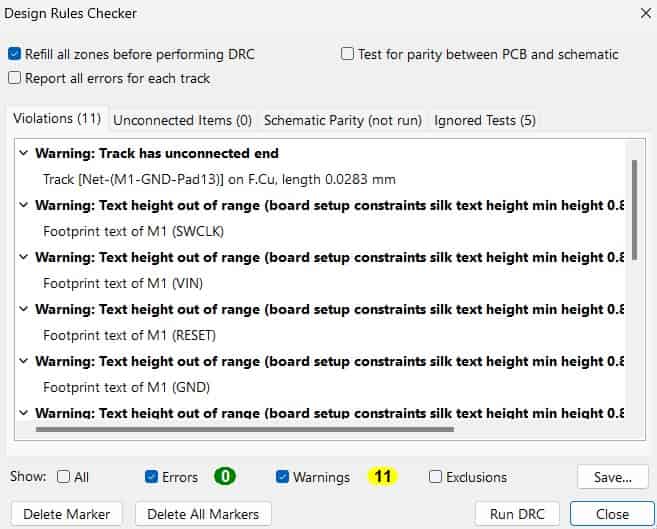Click the Run DRC button

pos(516,514)
